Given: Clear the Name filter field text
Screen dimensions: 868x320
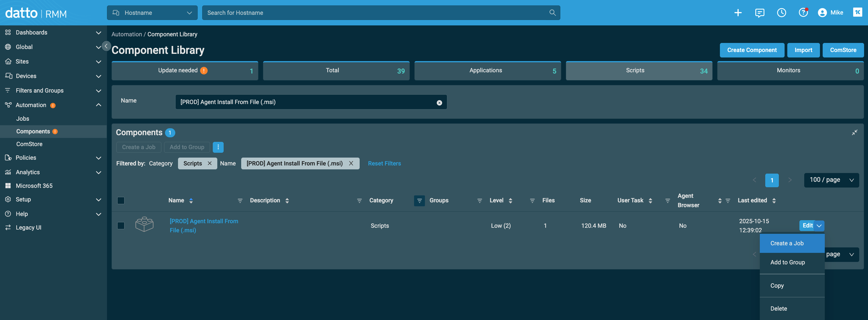Looking at the screenshot, I should click(x=439, y=103).
